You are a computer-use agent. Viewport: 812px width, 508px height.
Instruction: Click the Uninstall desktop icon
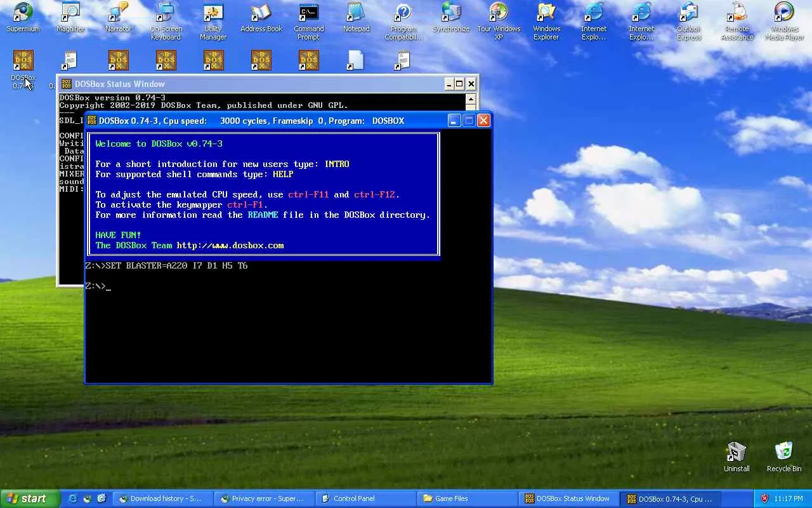(737, 457)
